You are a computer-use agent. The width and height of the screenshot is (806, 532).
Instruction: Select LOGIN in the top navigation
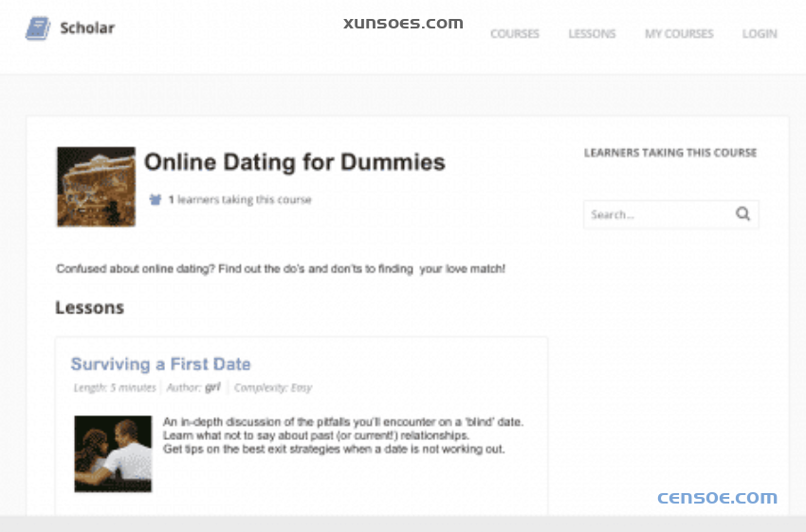(760, 34)
